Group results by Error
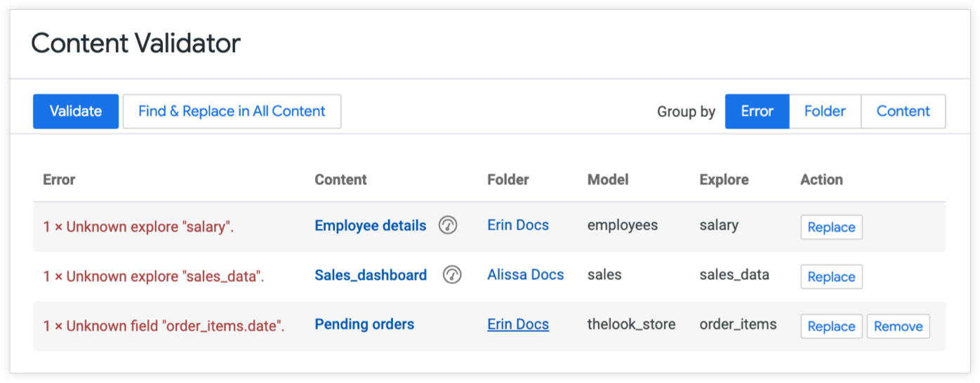This screenshot has width=980, height=383. click(x=757, y=112)
